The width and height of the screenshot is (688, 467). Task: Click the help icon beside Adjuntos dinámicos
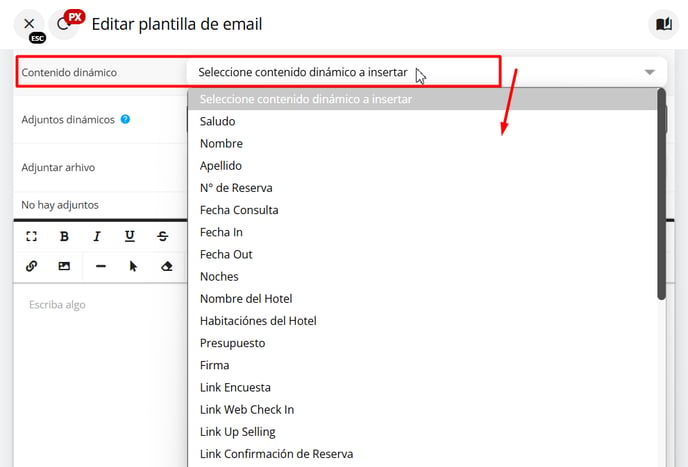tap(125, 119)
